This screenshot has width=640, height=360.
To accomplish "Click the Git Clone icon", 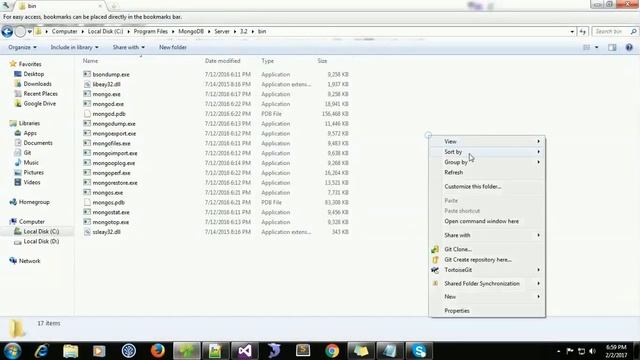I will [435, 249].
